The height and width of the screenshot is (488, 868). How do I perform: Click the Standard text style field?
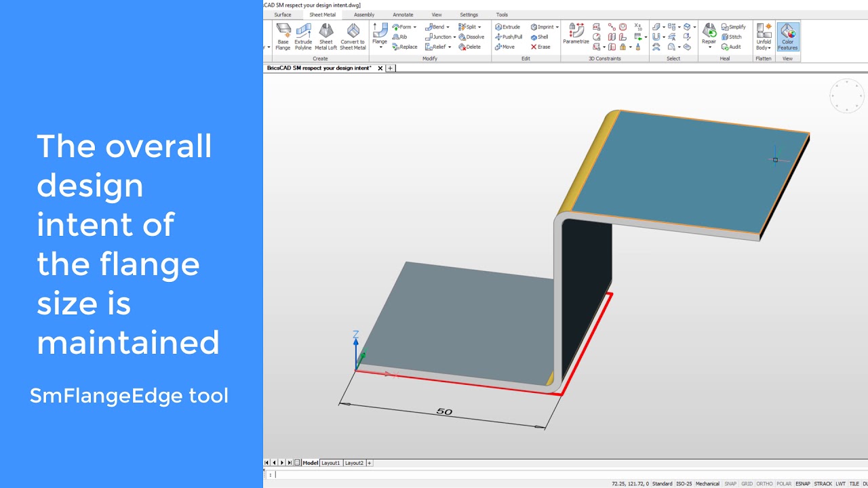pos(663,484)
